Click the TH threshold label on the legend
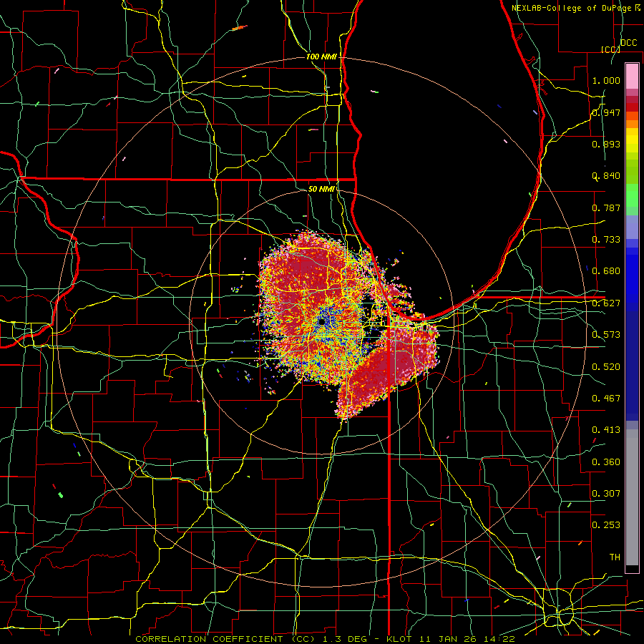 pyautogui.click(x=615, y=557)
